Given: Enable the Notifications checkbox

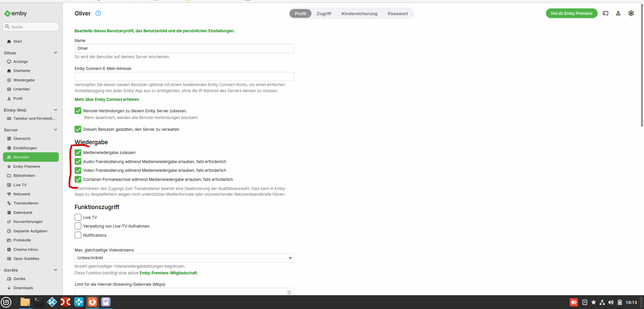Looking at the screenshot, I should point(78,235).
